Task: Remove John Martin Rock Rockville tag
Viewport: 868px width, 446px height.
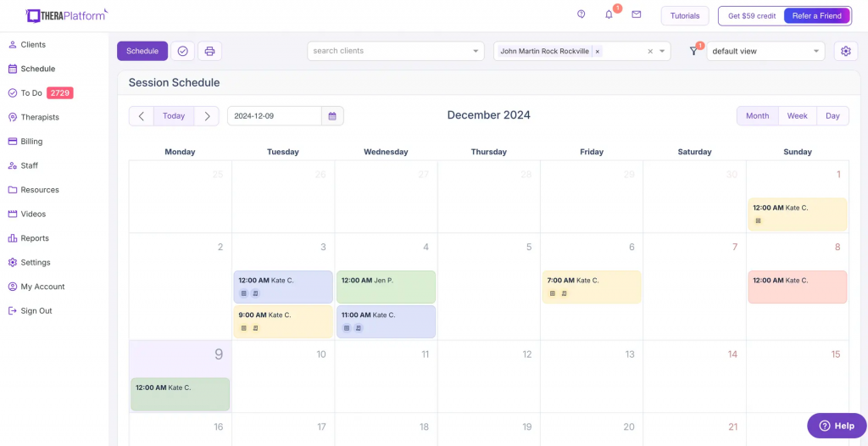Action: (x=598, y=52)
